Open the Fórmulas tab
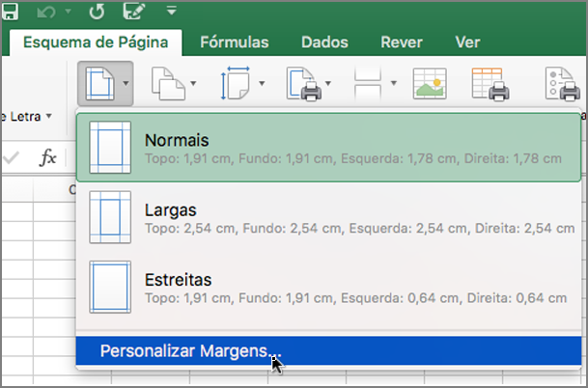This screenshot has width=588, height=388. click(235, 42)
